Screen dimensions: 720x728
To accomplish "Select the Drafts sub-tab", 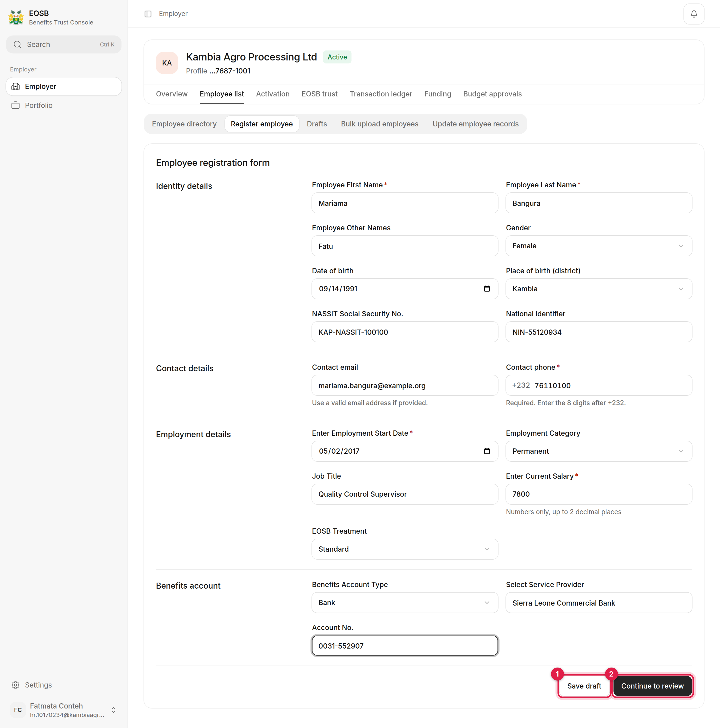I will (316, 124).
